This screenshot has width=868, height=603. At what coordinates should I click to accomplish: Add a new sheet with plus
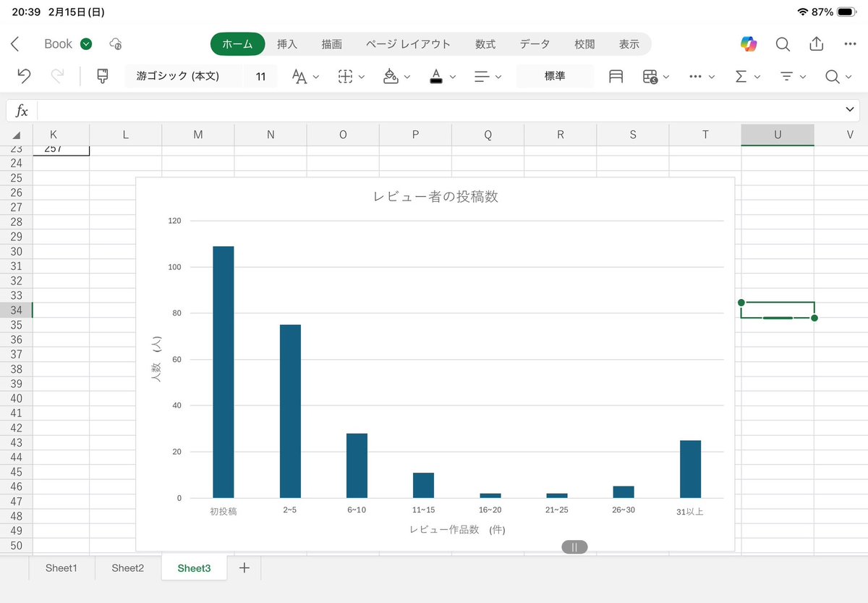point(244,568)
